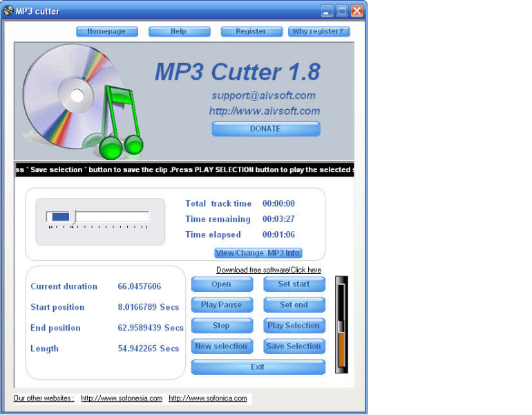Follow Download free software link
This screenshot has width=532, height=415.
[269, 270]
